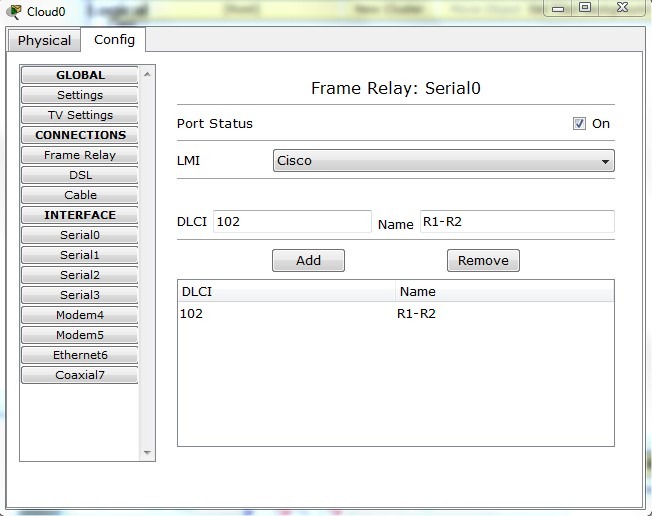This screenshot has height=516, width=652.
Task: Select the Config tab
Action: click(114, 40)
